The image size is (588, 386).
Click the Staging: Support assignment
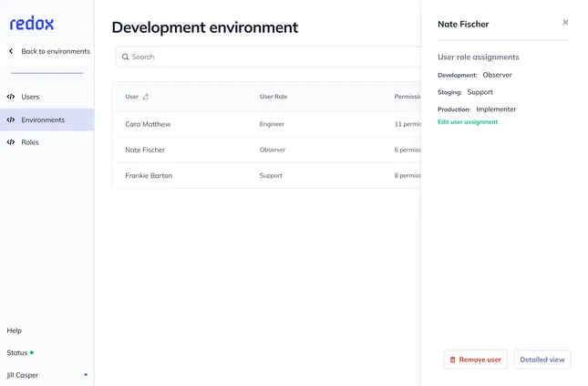[x=465, y=92]
